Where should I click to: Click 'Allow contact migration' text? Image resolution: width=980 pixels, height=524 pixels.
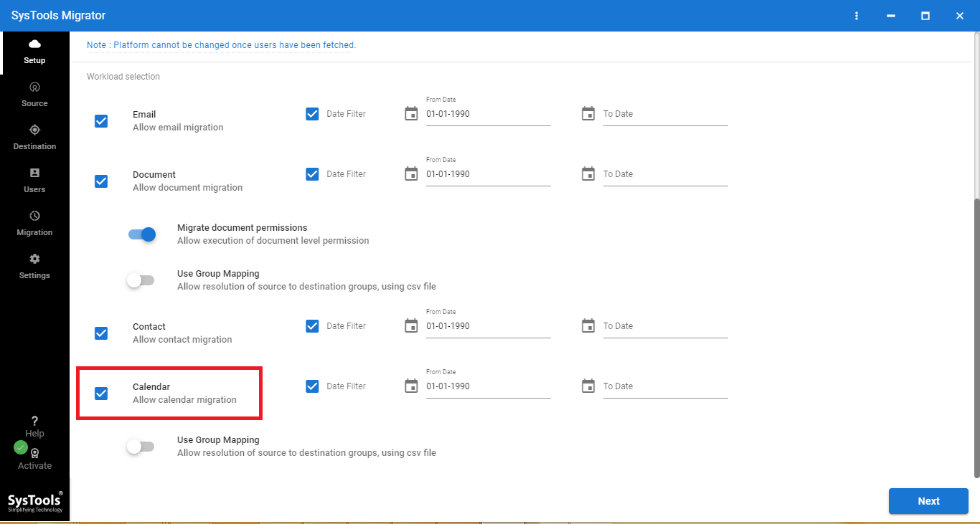point(182,340)
